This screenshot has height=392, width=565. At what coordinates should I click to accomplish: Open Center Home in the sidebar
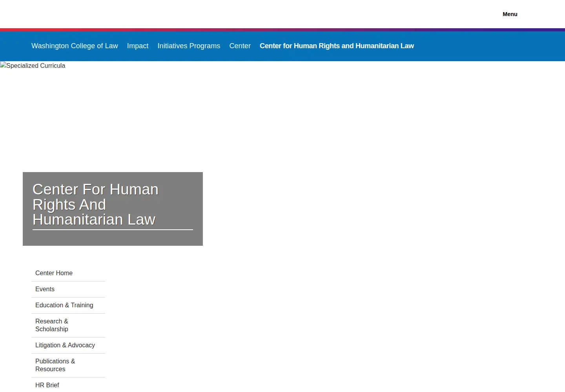pyautogui.click(x=68, y=273)
